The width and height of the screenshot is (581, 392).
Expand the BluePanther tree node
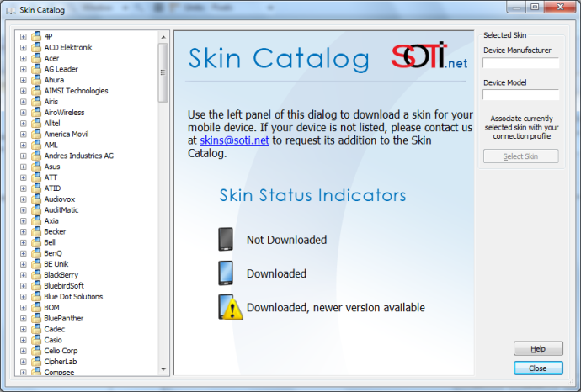coord(24,318)
